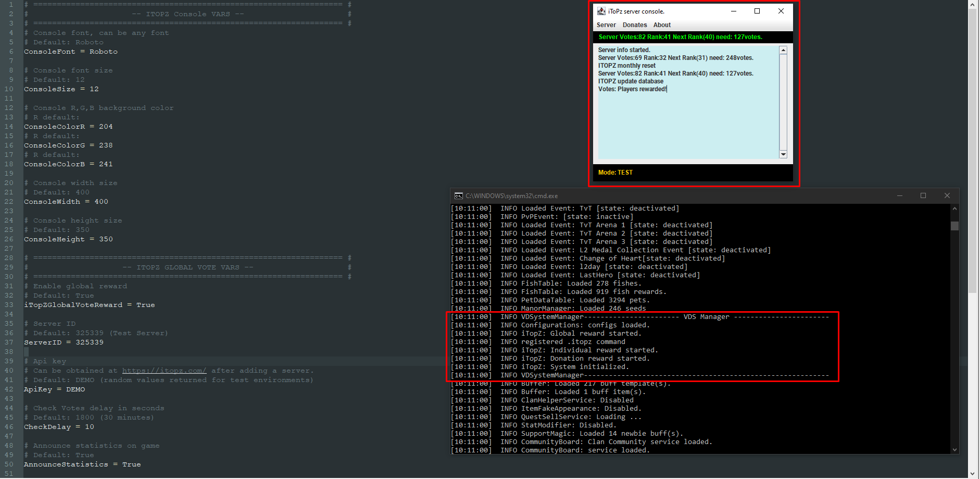Click the 'ServerID = 325339' line
Image resolution: width=980 pixels, height=479 pixels.
click(64, 342)
